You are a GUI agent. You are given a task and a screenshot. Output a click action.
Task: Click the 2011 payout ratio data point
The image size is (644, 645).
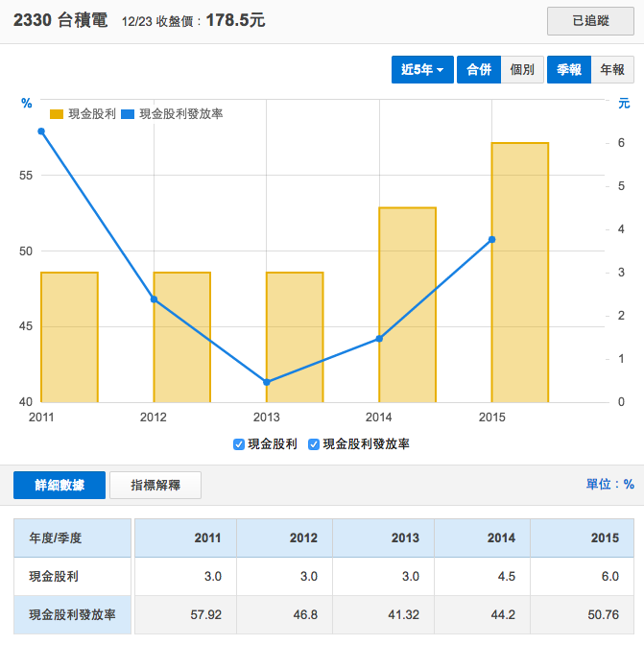(41, 131)
